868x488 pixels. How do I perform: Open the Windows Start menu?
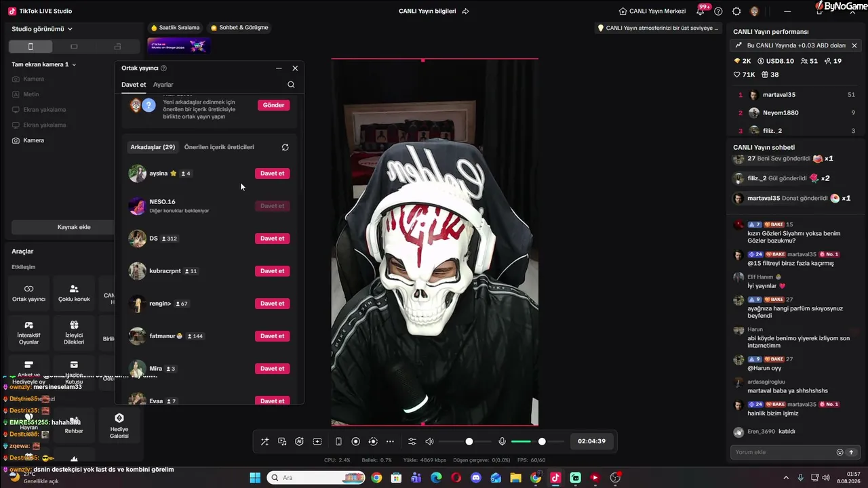(x=255, y=478)
